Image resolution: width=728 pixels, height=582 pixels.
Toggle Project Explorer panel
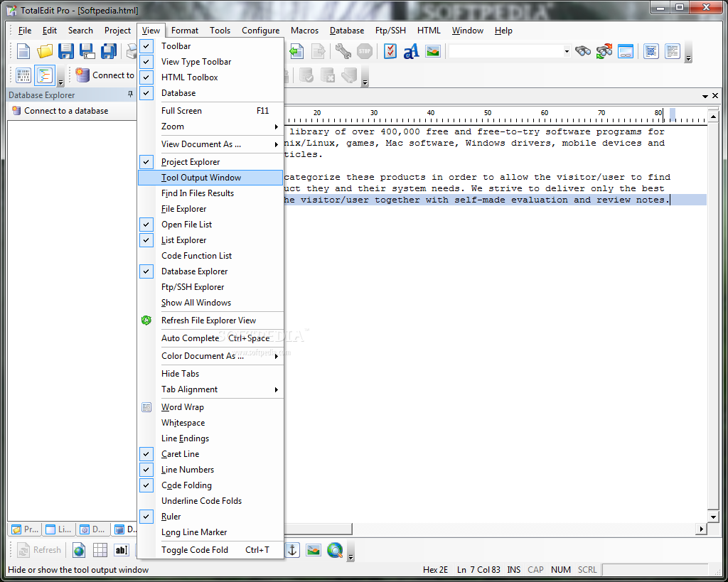[x=210, y=162]
